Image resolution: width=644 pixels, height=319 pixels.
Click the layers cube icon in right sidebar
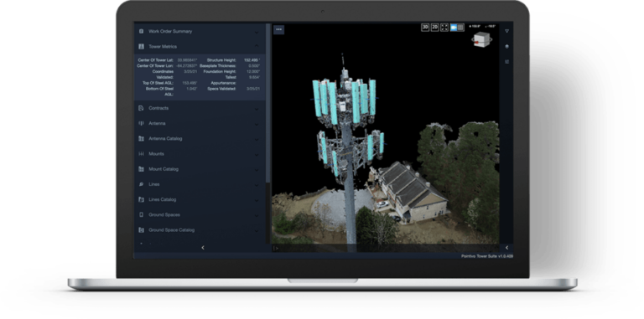pyautogui.click(x=506, y=46)
